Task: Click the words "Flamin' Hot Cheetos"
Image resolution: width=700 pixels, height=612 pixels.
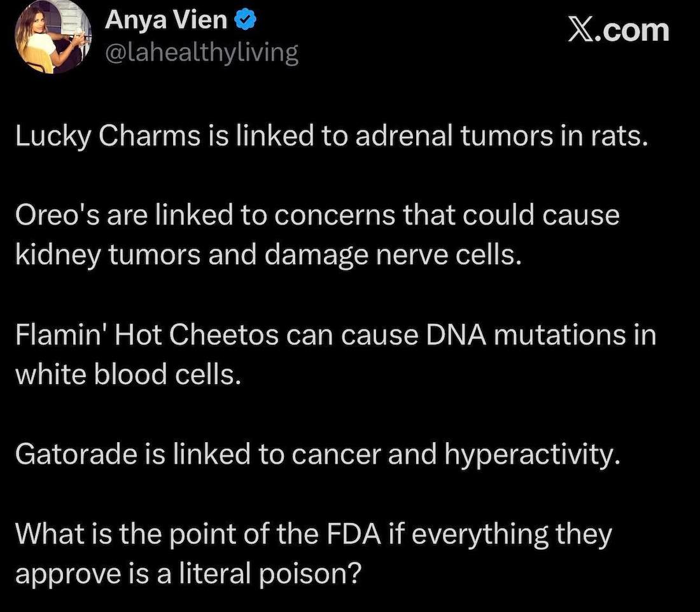Action: (x=146, y=335)
